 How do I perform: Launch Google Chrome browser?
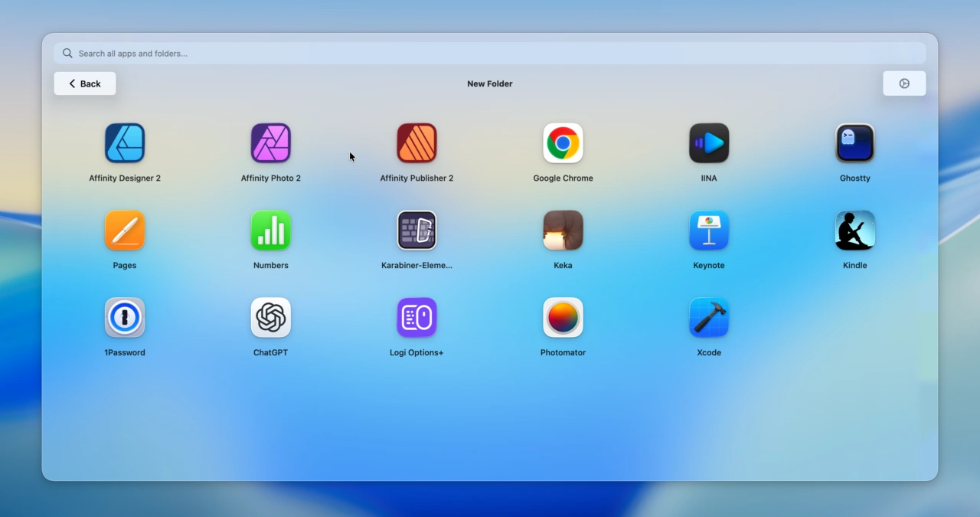563,143
